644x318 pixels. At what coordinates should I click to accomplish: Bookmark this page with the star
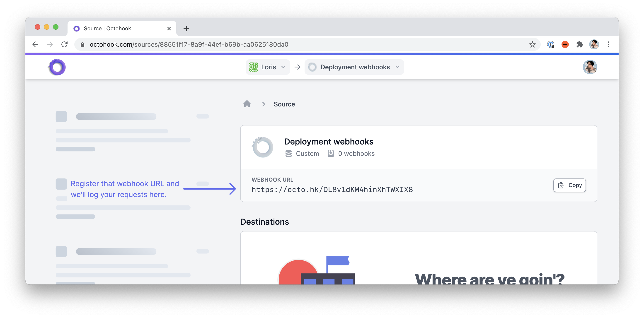pos(533,44)
